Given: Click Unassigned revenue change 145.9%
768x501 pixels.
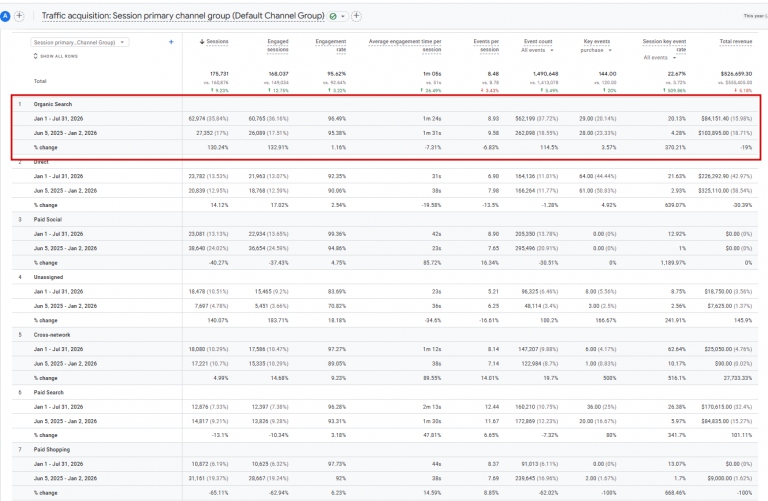Looking at the screenshot, I should pyautogui.click(x=744, y=320).
